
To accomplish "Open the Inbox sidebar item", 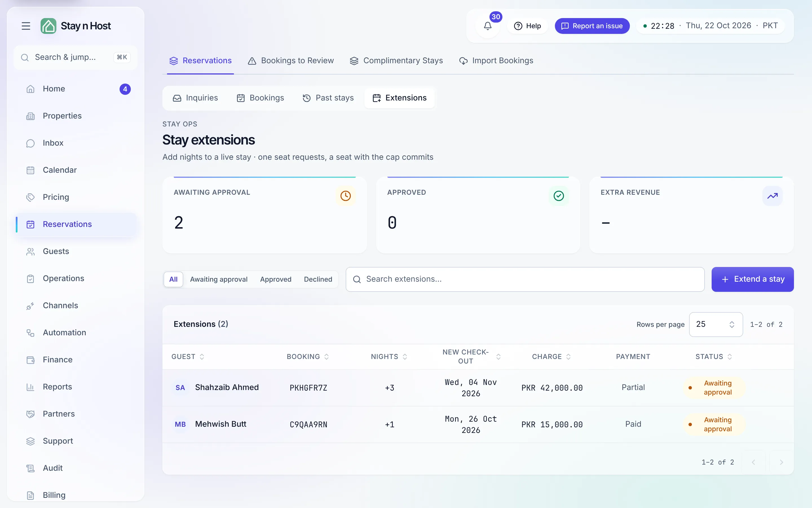I will [76, 143].
